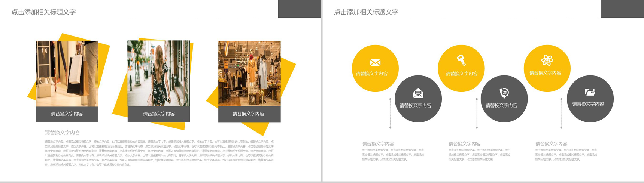Click the closed envelope icon in yellow circle
Viewport: 644px width, 183px height.
tap(375, 62)
